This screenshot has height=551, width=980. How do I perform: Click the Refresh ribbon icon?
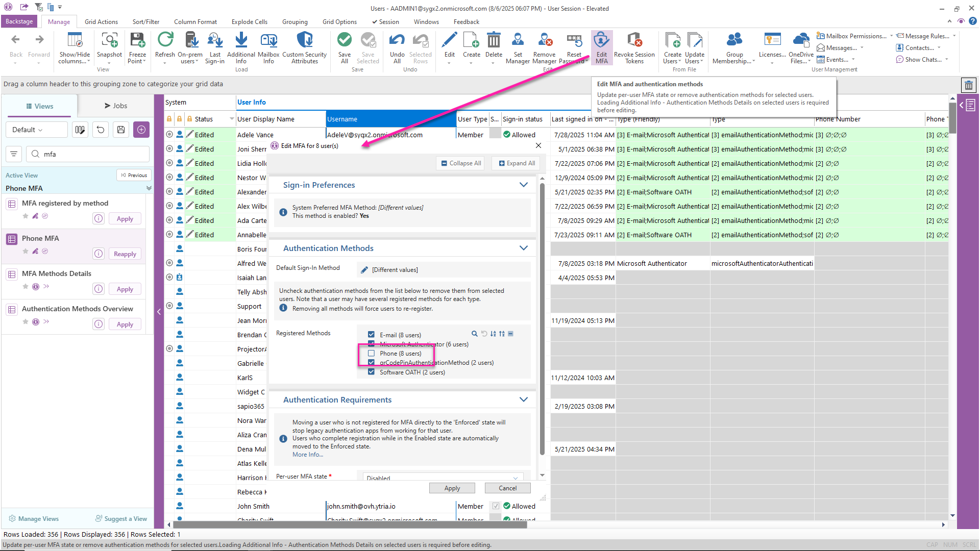click(x=165, y=47)
